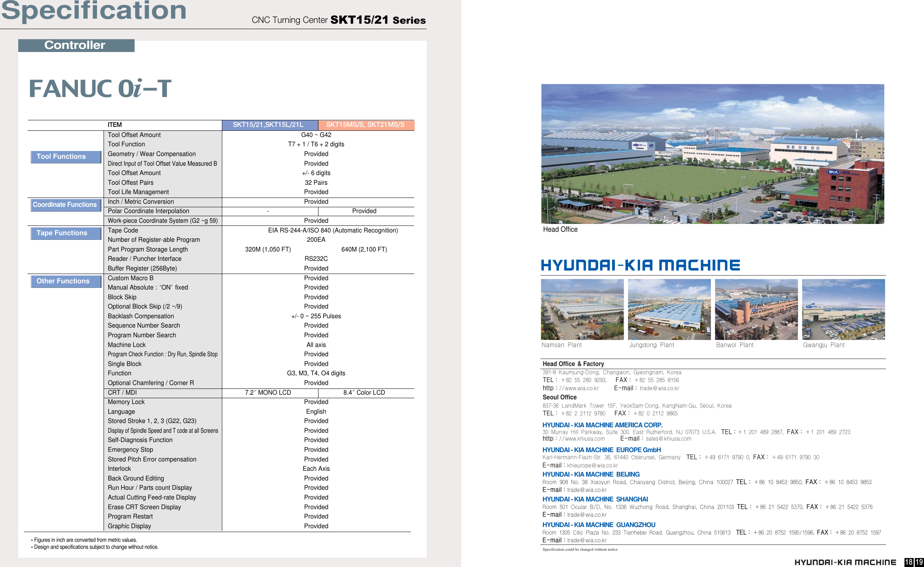924x567 pixels.
Task: Click the '32 Pairs' value
Action: [316, 183]
